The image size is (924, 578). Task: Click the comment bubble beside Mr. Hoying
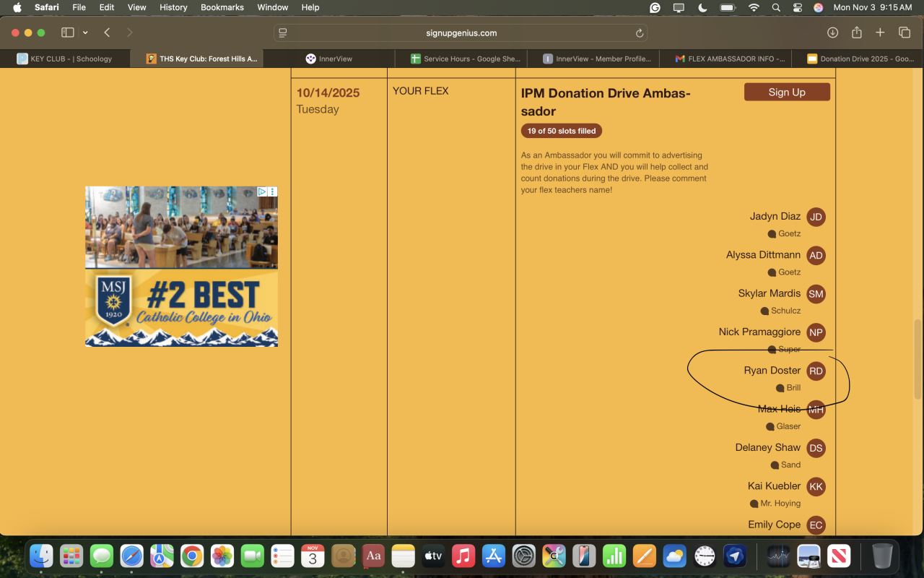coord(754,504)
